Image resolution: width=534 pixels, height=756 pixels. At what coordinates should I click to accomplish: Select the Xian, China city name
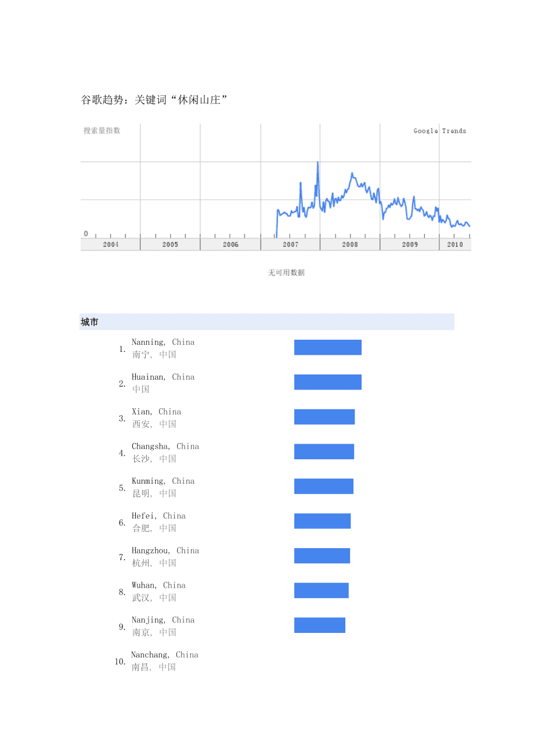point(157,412)
